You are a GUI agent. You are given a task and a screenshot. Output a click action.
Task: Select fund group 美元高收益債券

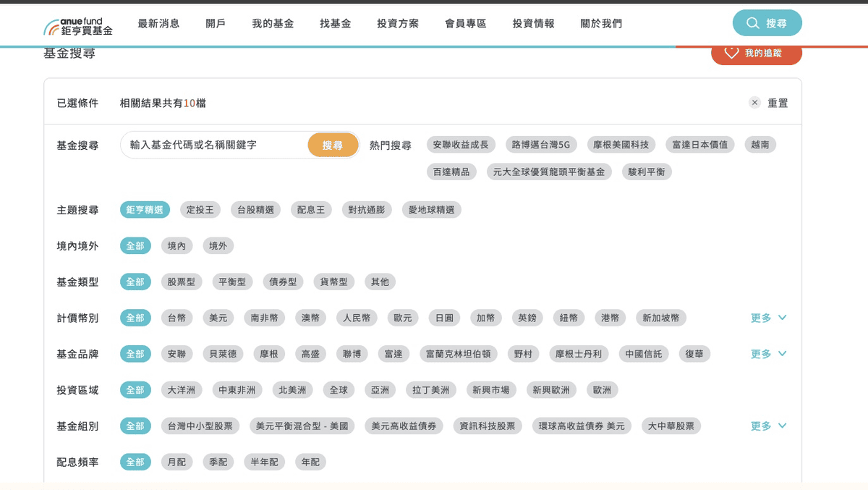pos(404,426)
